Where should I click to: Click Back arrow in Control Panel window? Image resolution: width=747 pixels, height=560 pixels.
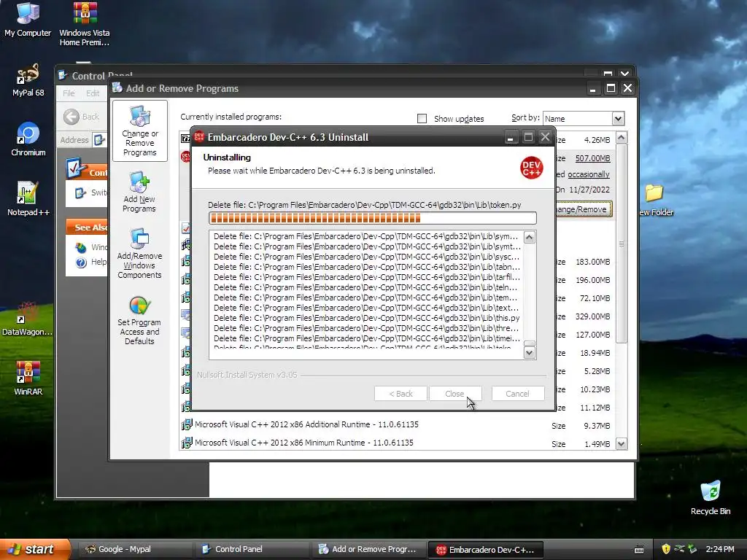(71, 117)
